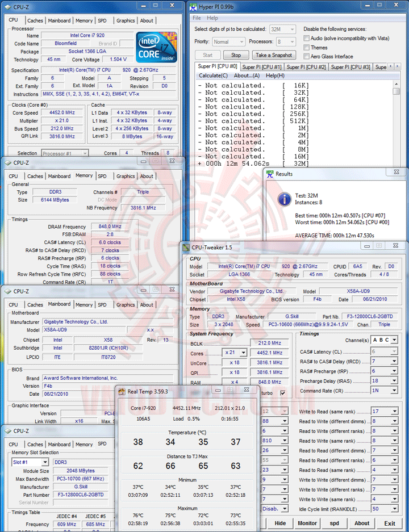Toggle the turbo checkbox in CPU-Tweaker
The width and height of the screenshot is (409, 532).
(283, 393)
